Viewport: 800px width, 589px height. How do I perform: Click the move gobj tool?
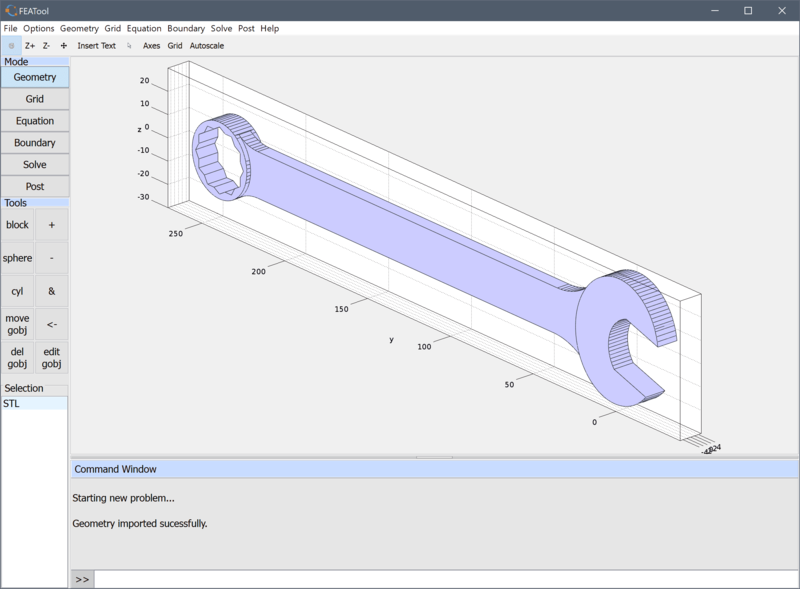pos(17,324)
